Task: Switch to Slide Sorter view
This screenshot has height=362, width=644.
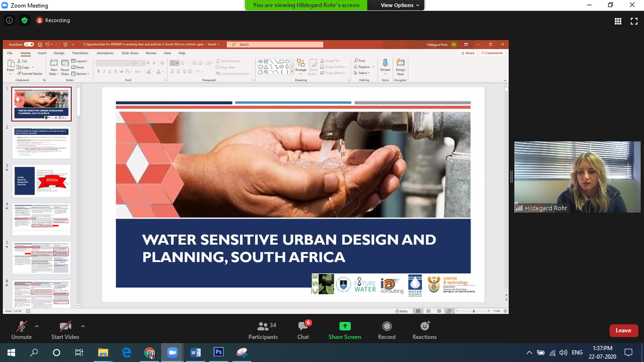Action: coord(428,311)
